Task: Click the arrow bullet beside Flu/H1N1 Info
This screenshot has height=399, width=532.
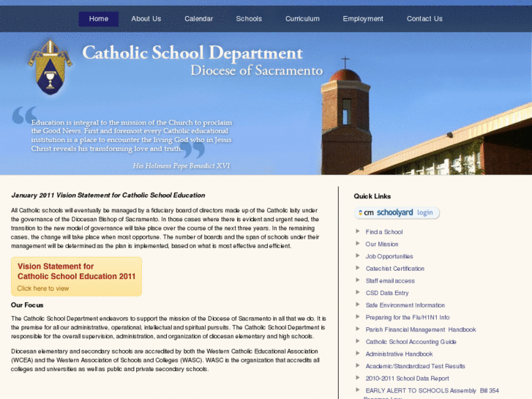Action: [358, 317]
